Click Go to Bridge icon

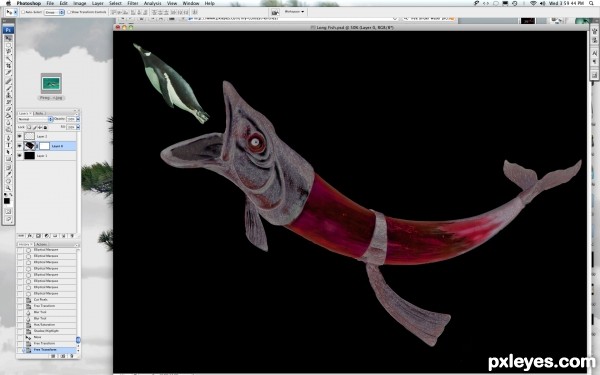275,12
